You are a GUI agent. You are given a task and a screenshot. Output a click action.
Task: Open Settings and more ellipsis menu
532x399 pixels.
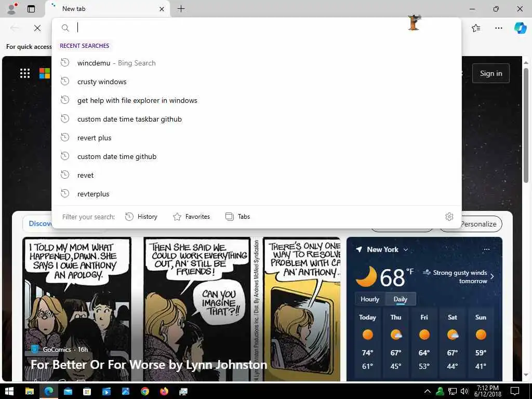click(x=498, y=28)
